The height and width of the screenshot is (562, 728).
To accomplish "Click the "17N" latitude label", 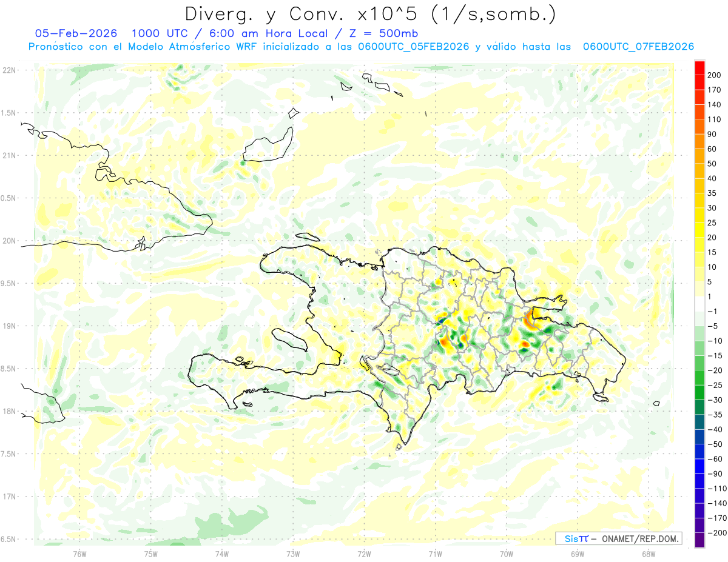I will tap(8, 497).
